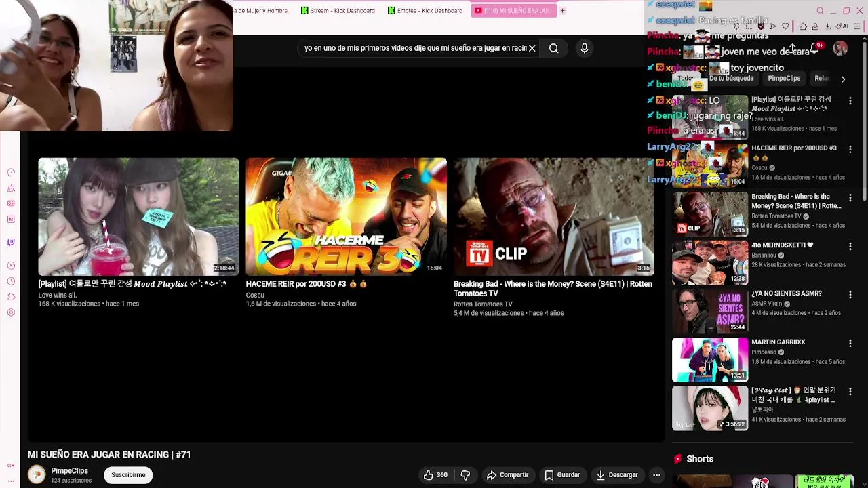Image resolution: width=868 pixels, height=488 pixels.
Task: Click the browser send-flow paper plane icon
Action: click(x=773, y=26)
